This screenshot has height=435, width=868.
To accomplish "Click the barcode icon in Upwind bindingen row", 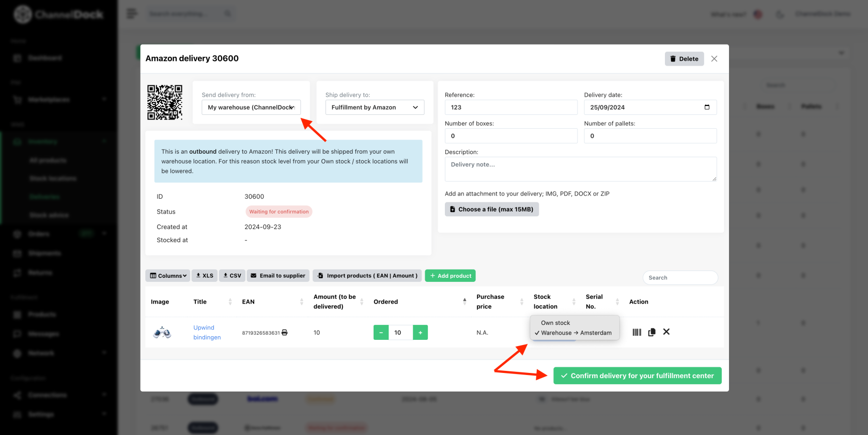I will click(x=637, y=332).
